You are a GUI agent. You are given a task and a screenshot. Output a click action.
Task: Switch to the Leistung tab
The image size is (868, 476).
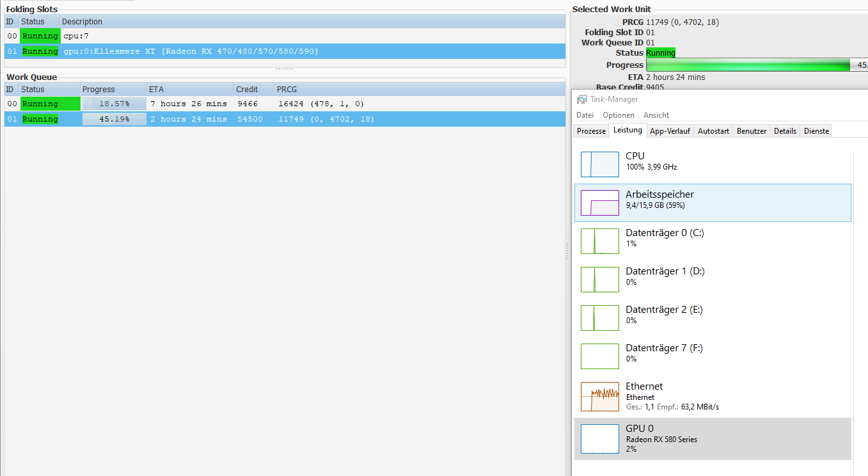coord(627,130)
